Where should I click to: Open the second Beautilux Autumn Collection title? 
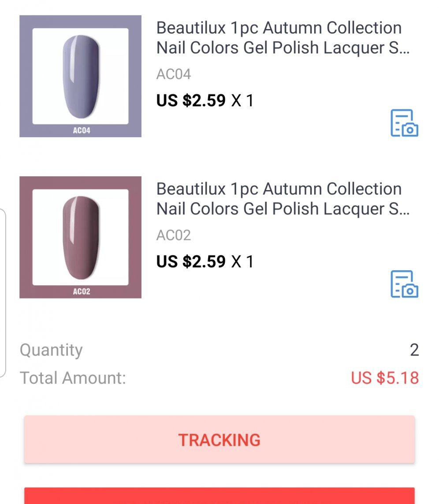[x=283, y=198]
